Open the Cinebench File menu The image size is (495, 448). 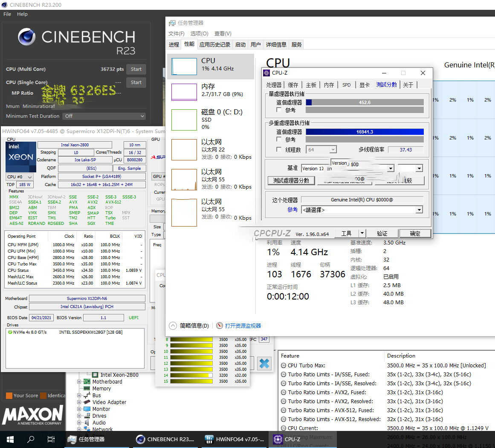[7, 14]
